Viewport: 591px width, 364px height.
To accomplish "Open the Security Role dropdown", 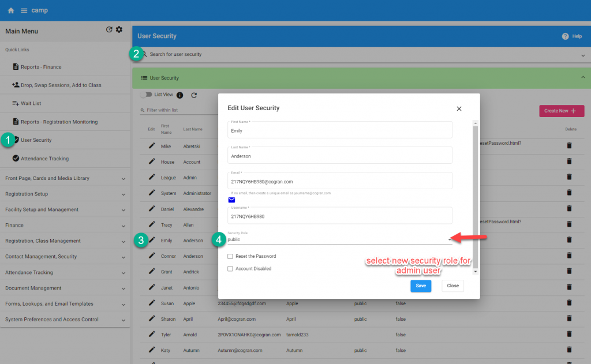I will (339, 239).
